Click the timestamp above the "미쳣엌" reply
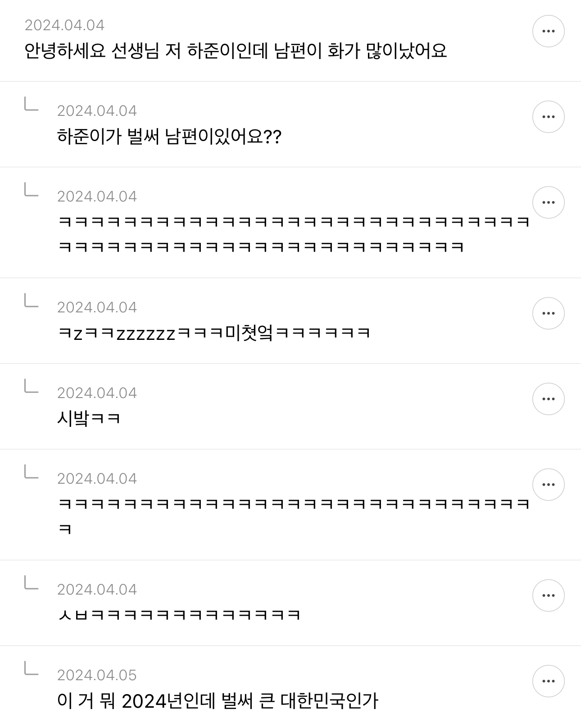Image resolution: width=581 pixels, height=728 pixels. click(x=97, y=307)
